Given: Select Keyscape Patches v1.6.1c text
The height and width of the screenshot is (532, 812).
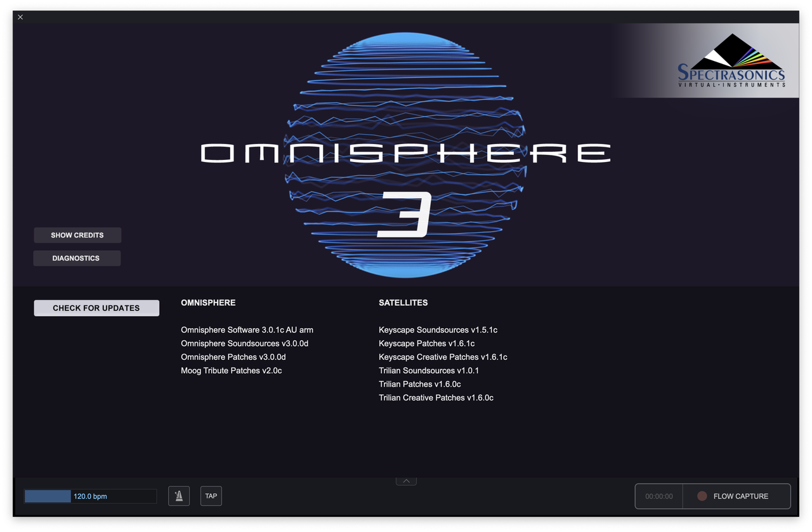Looking at the screenshot, I should tap(427, 343).
